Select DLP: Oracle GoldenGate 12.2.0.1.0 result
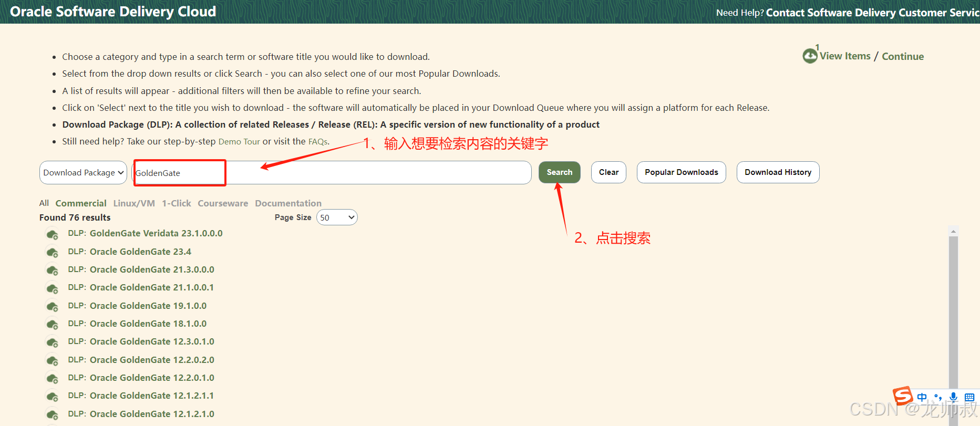The width and height of the screenshot is (980, 426). click(x=141, y=378)
